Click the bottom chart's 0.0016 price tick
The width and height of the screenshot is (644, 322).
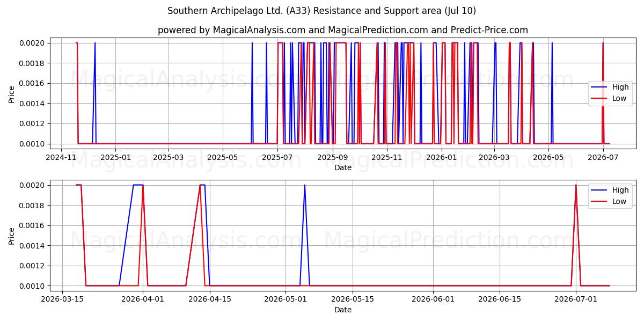click(x=32, y=225)
